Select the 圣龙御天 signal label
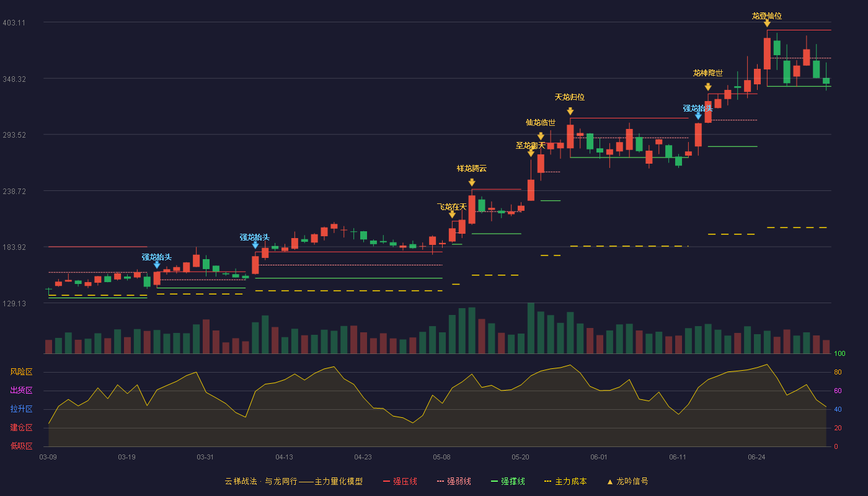 click(x=531, y=146)
